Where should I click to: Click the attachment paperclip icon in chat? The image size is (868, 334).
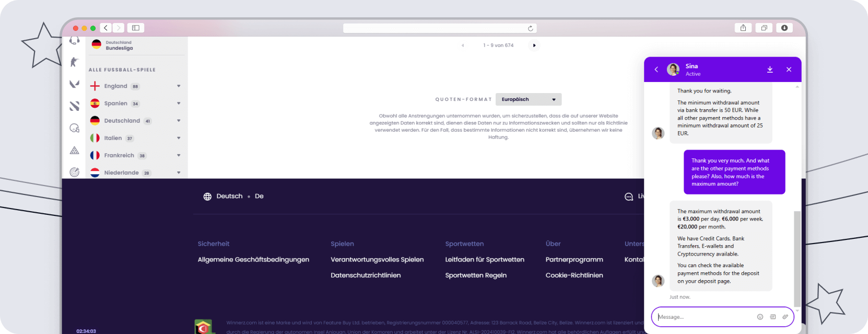785,317
